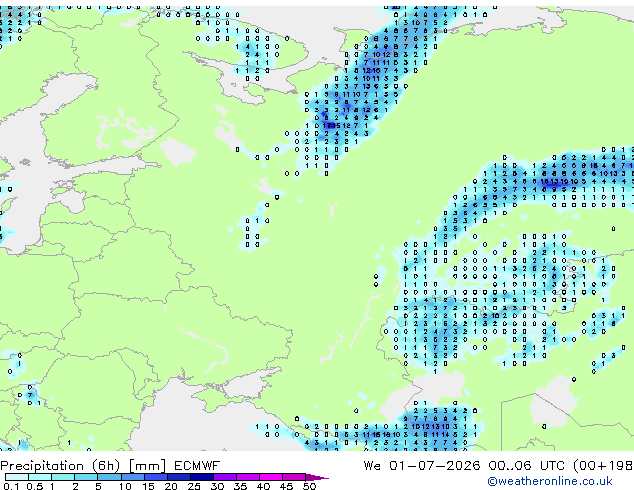This screenshot has height=490, width=634.
Task: Click the '35' legend scale label
Action: [x=241, y=486]
